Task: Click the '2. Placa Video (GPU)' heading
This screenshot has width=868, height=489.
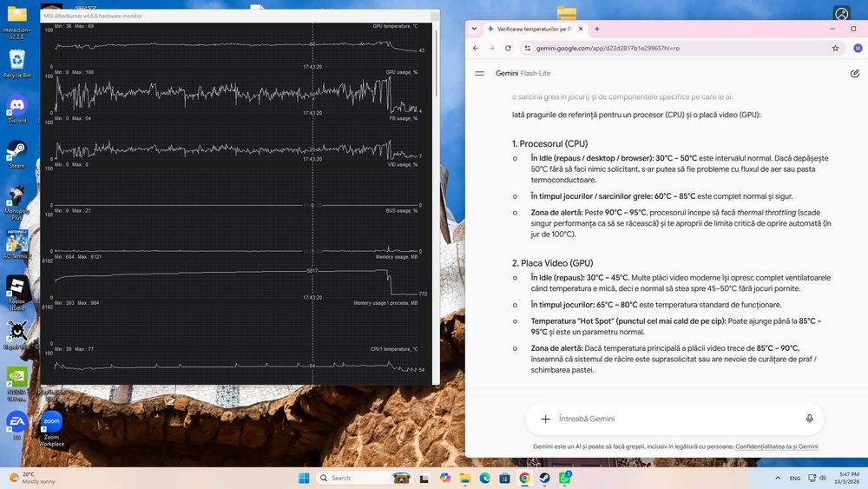Action: pos(552,263)
